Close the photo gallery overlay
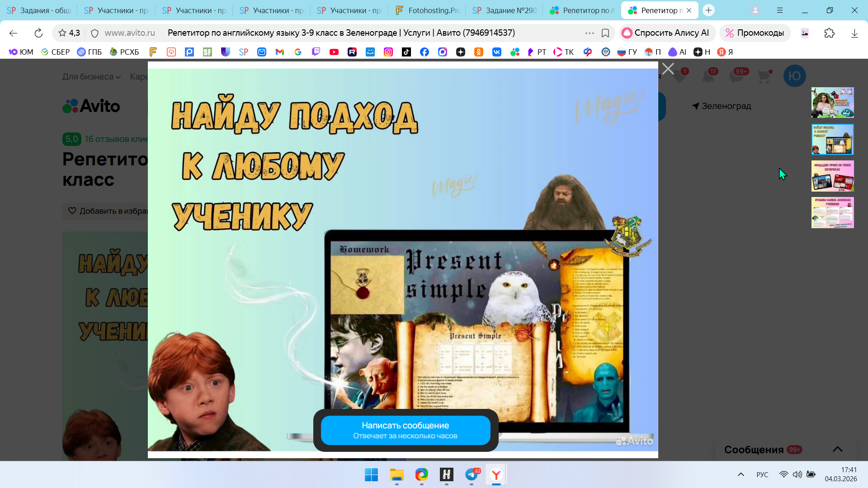Image resolution: width=868 pixels, height=488 pixels. coord(668,69)
